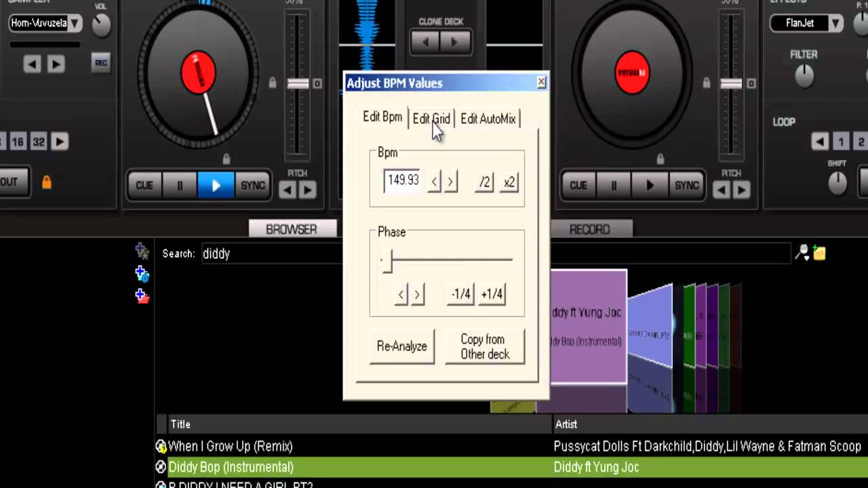Click the sampler REC button

click(x=100, y=62)
